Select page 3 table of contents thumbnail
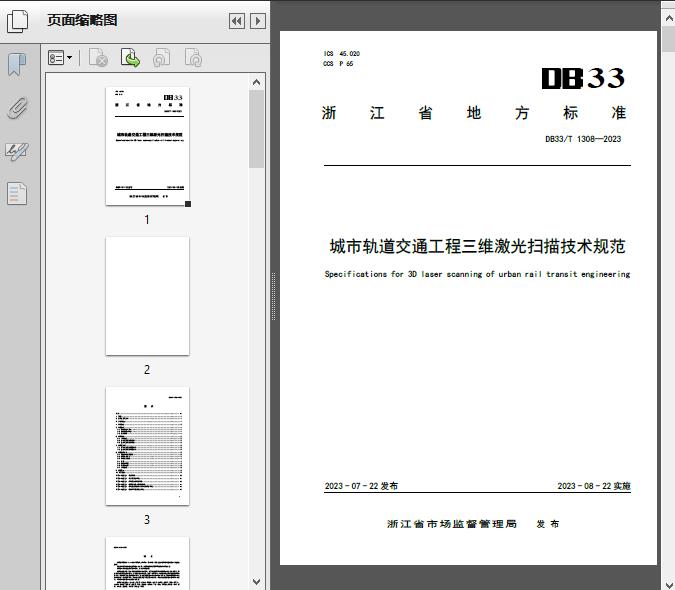The height and width of the screenshot is (590, 675). click(x=147, y=446)
